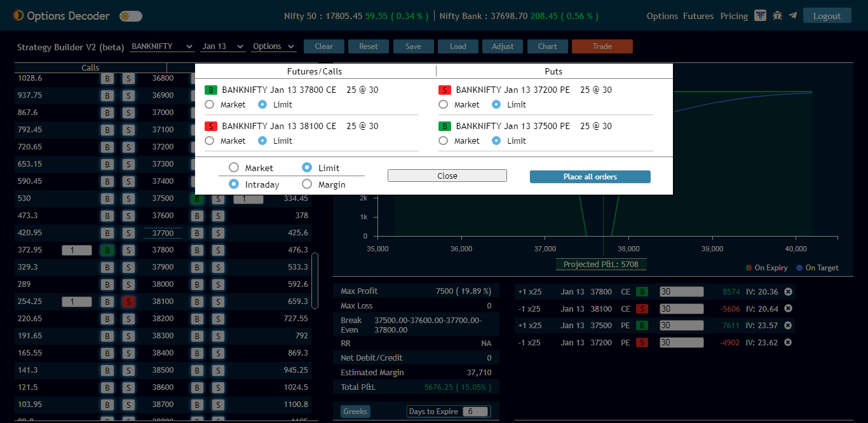Screen dimensions: 868x423
Task: Select Market for all orders
Action: (234, 168)
